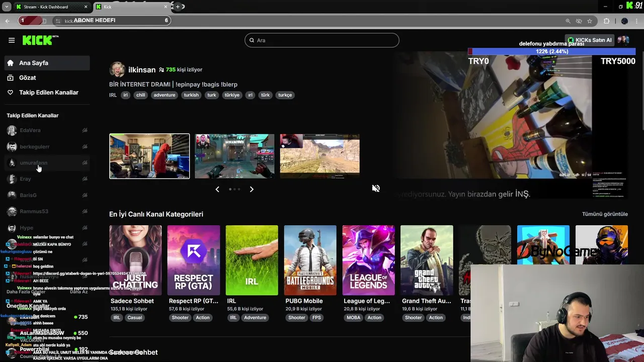644x362 pixels.
Task: Go back with browser back arrow
Action: 7,21
